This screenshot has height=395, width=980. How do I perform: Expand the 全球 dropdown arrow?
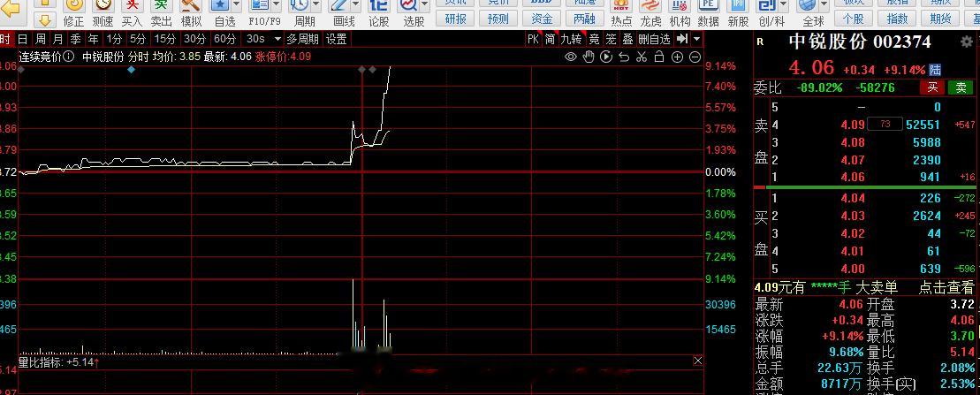(x=823, y=5)
